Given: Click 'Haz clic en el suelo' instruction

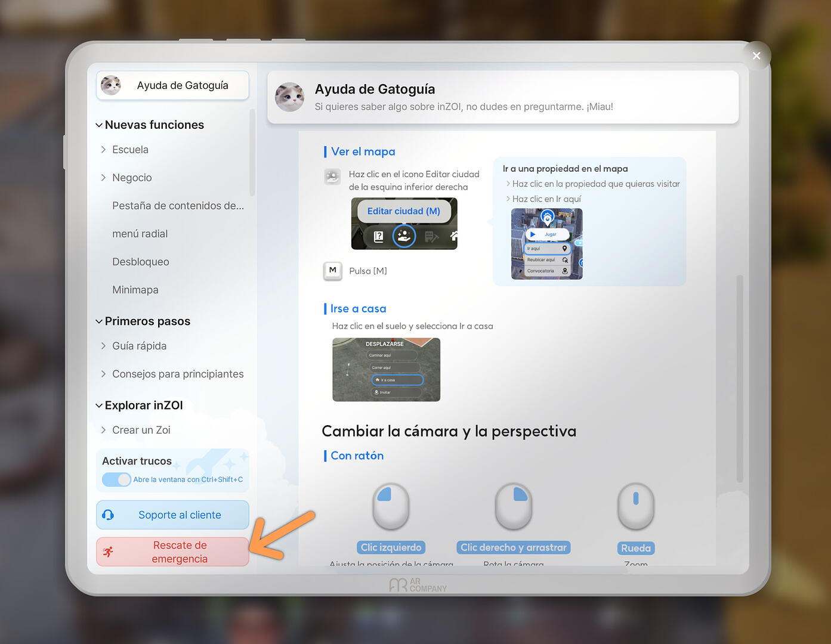Looking at the screenshot, I should click(413, 326).
